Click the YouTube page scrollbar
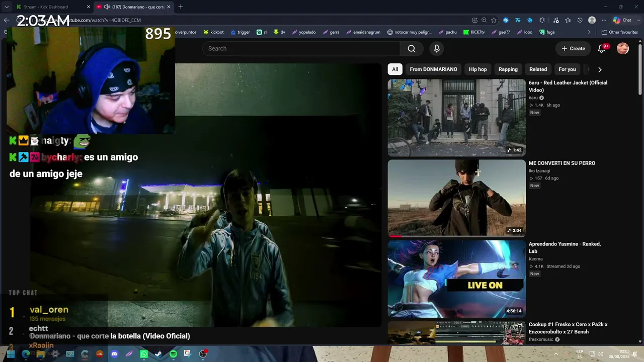The width and height of the screenshot is (644, 362). pyautogui.click(x=640, y=70)
